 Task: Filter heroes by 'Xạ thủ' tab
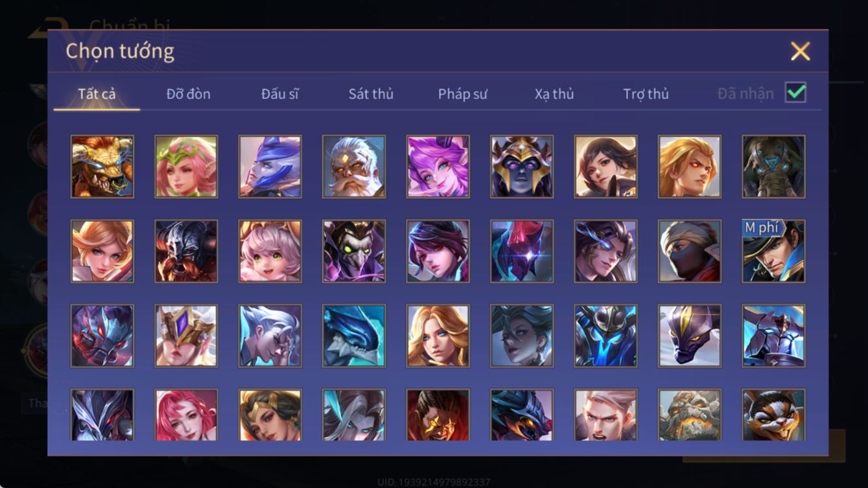(x=554, y=94)
